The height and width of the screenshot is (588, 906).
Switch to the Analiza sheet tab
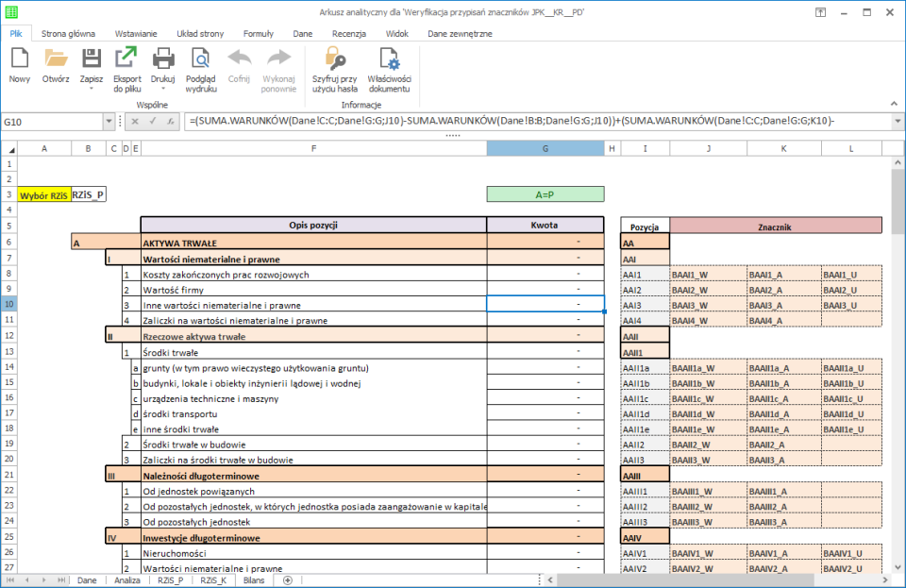(x=127, y=580)
